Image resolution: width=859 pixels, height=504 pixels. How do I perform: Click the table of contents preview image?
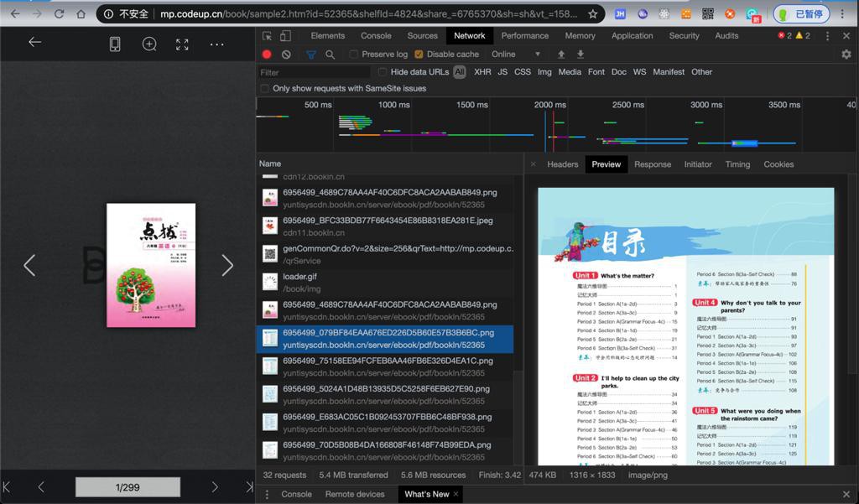pyautogui.click(x=686, y=326)
